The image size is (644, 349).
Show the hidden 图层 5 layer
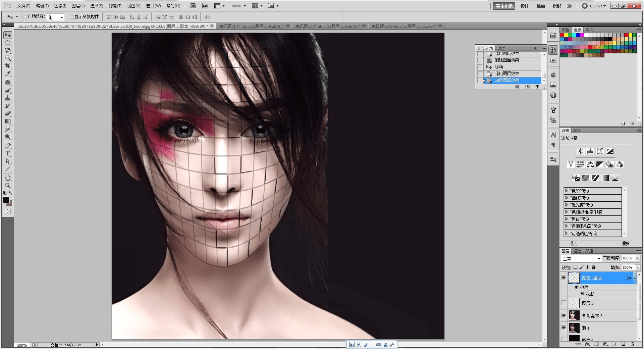(x=563, y=303)
